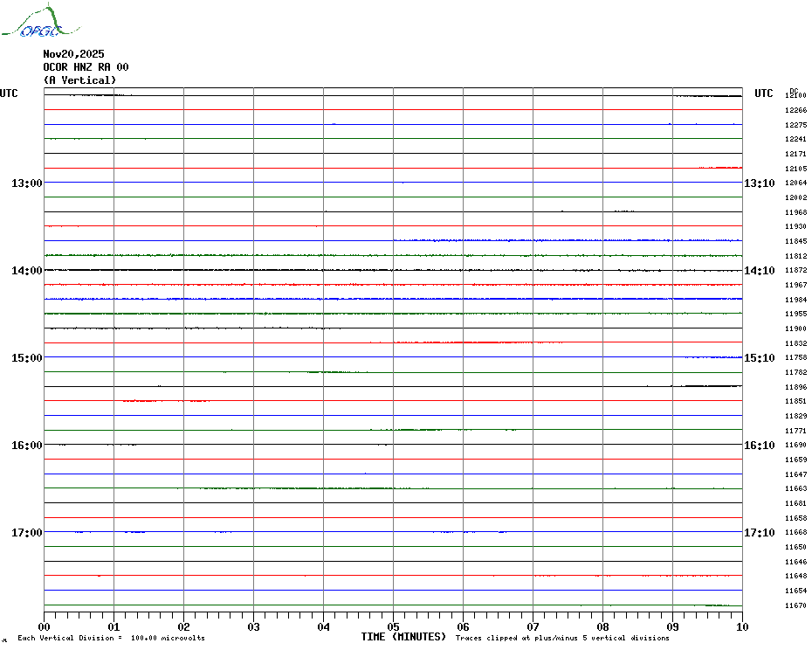Click the Each Vertical Division scale note
The image size is (812, 650).
coord(111,639)
